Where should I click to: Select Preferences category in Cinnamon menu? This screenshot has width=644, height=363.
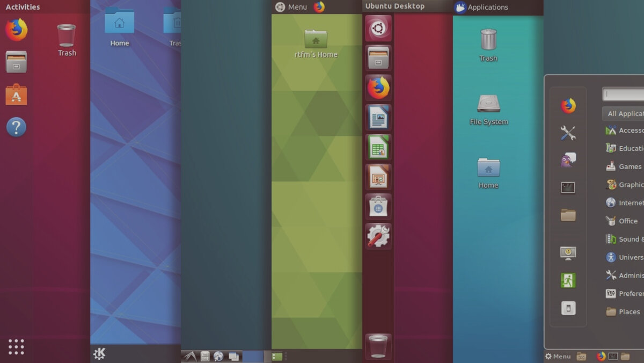coord(624,294)
